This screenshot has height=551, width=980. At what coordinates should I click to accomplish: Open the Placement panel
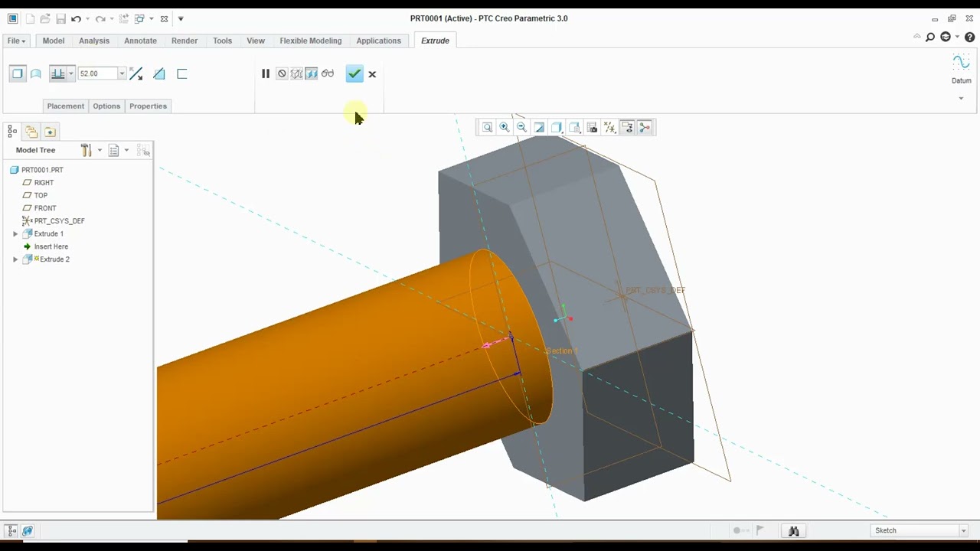click(66, 106)
